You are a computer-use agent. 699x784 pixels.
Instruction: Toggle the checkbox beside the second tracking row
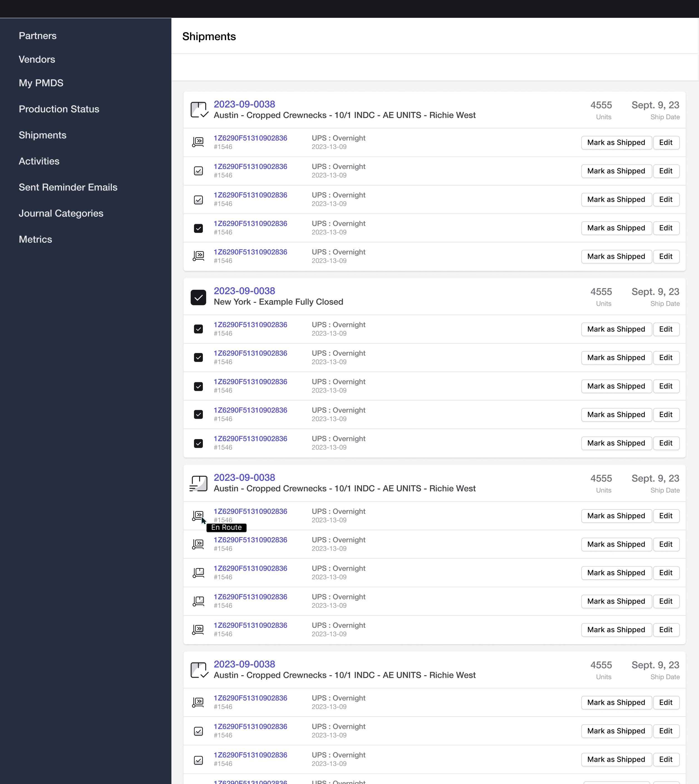click(x=199, y=171)
